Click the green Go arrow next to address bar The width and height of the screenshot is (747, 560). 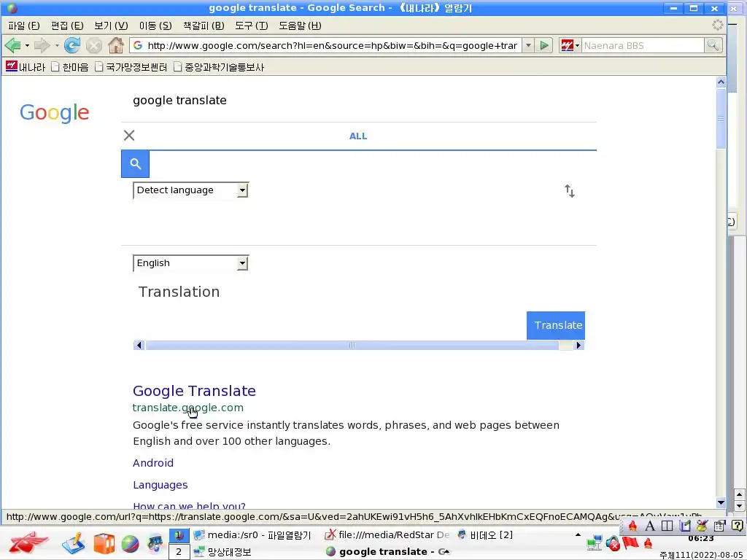544,46
